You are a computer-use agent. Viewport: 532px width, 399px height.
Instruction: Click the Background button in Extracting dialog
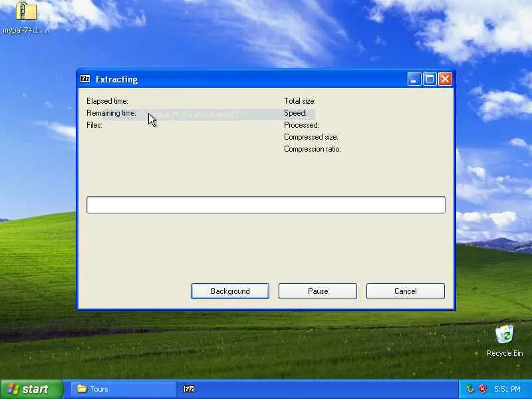point(230,291)
